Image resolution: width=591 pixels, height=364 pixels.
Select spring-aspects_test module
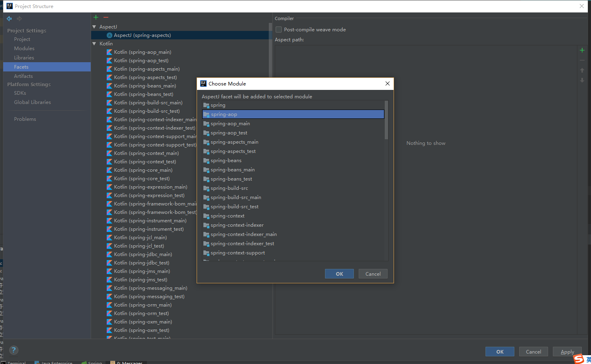tap(293, 151)
